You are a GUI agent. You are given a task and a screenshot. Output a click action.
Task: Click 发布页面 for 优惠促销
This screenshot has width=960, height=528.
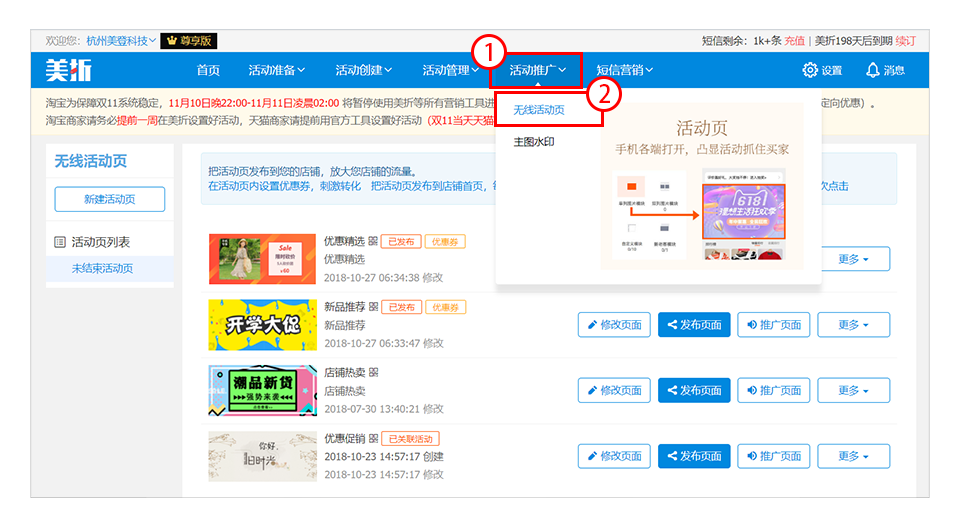(x=694, y=456)
